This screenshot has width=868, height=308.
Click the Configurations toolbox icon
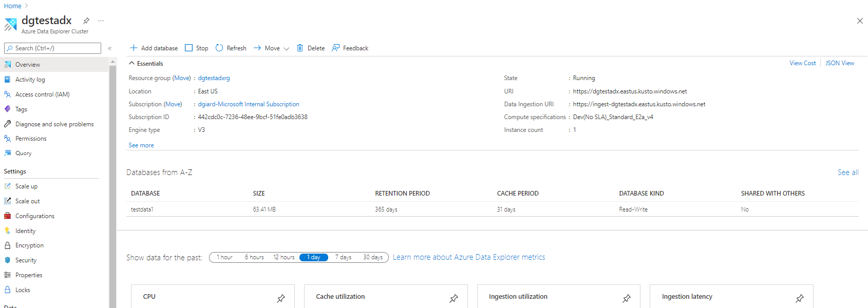[8, 216]
